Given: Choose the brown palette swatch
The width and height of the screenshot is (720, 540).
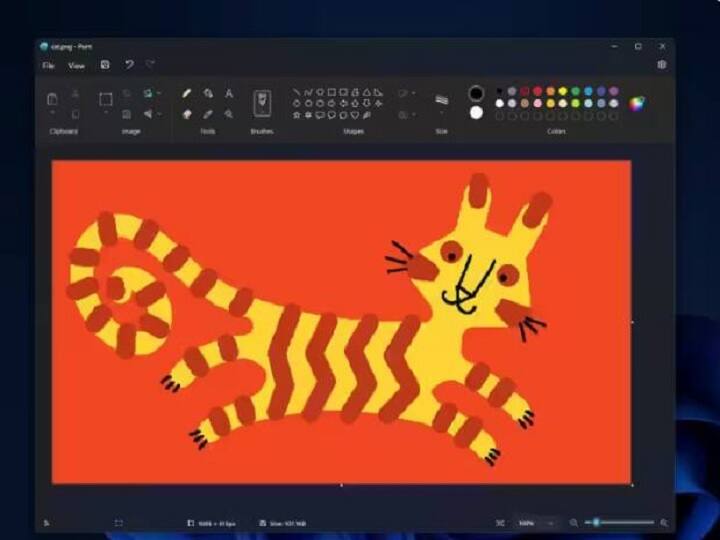Looking at the screenshot, I should pyautogui.click(x=525, y=104).
